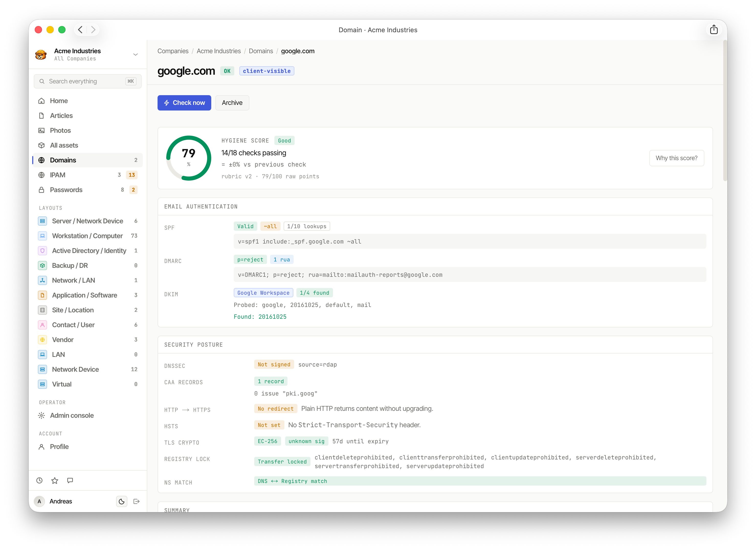This screenshot has height=550, width=756.
Task: Open Photos in the sidebar
Action: [88, 130]
